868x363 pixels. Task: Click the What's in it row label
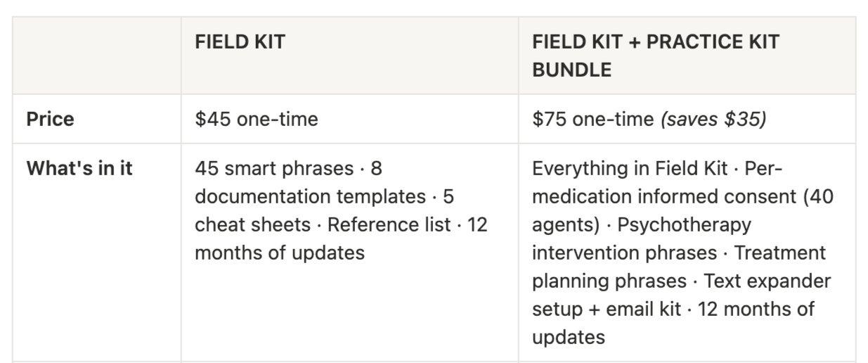pyautogui.click(x=79, y=169)
